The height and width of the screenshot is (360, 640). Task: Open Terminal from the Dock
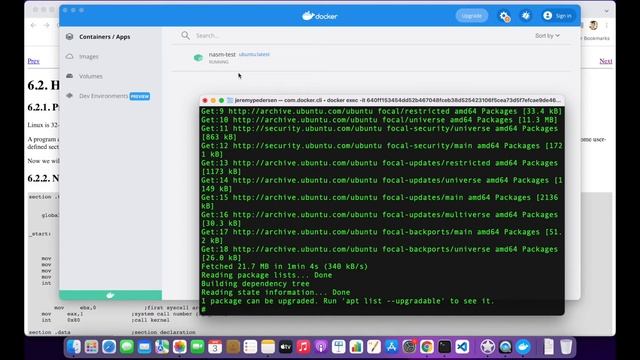pyautogui.click(x=444, y=347)
